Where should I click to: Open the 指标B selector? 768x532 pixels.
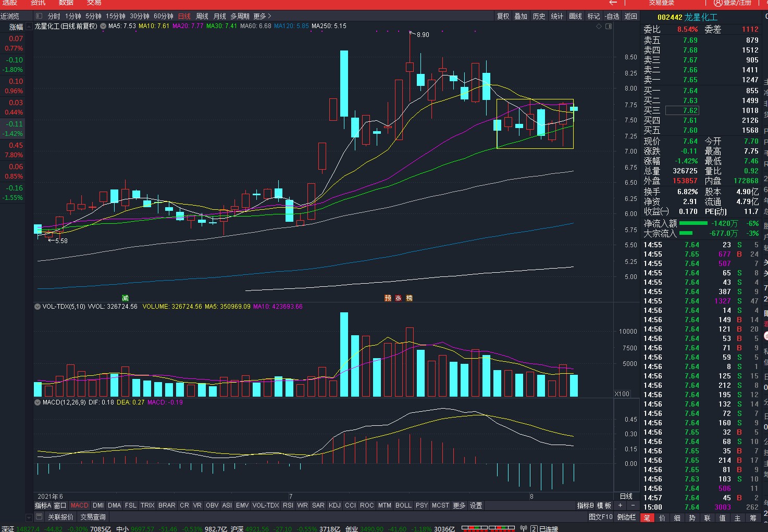586,505
